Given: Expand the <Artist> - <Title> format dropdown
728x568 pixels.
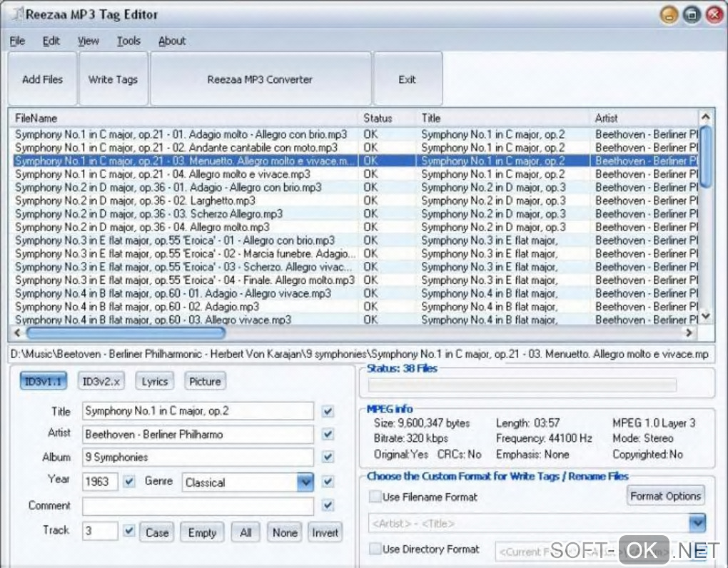Looking at the screenshot, I should [697, 523].
